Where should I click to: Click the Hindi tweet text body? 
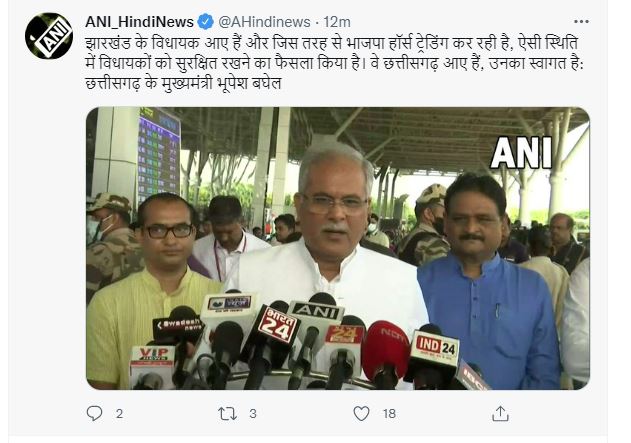tap(334, 63)
